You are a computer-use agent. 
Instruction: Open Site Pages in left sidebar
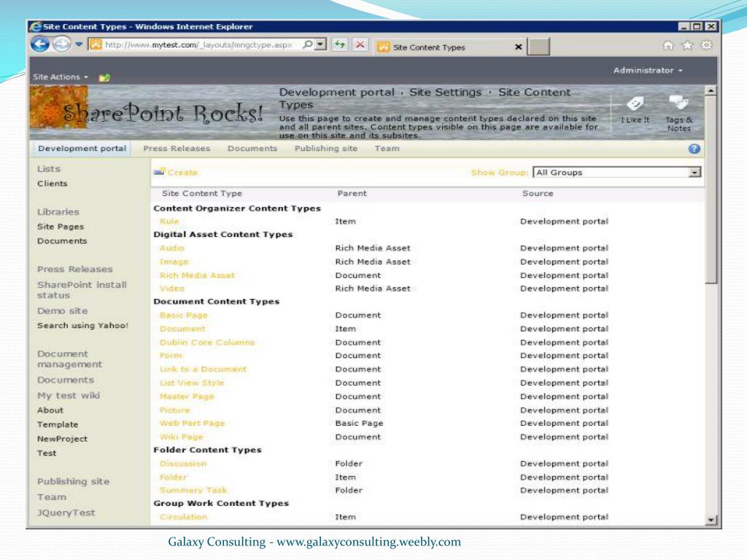point(61,227)
